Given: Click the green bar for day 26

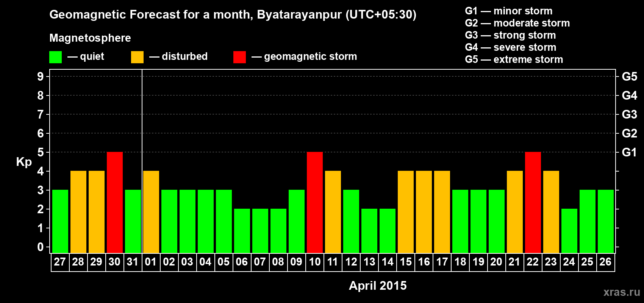Looking at the screenshot, I should (x=606, y=222).
